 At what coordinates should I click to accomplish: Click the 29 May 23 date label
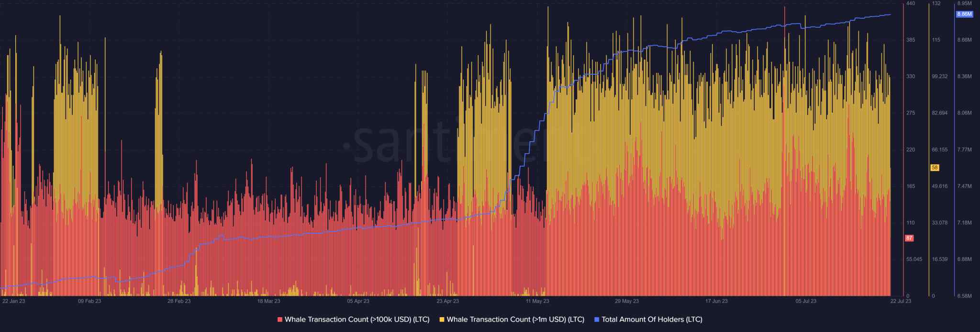click(x=627, y=301)
